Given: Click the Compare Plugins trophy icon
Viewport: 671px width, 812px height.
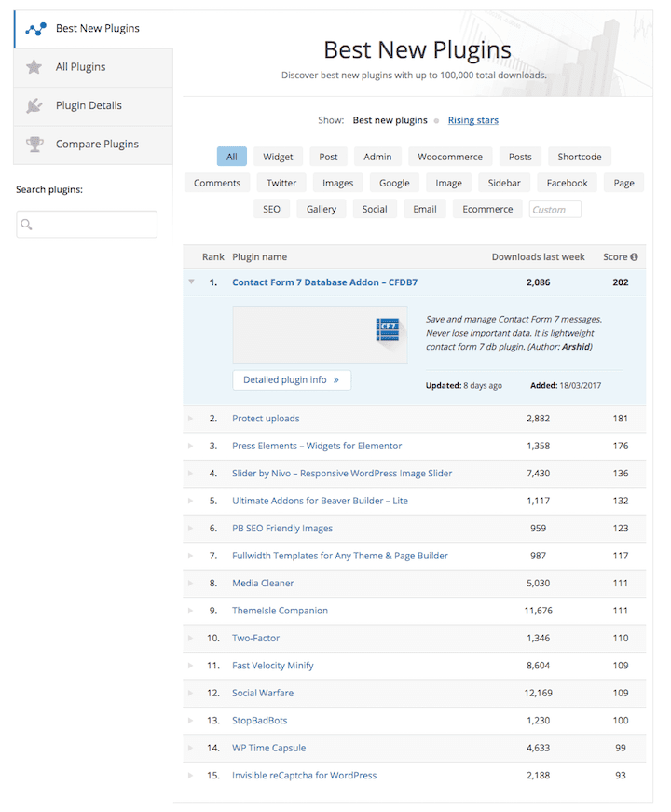Looking at the screenshot, I should (34, 144).
